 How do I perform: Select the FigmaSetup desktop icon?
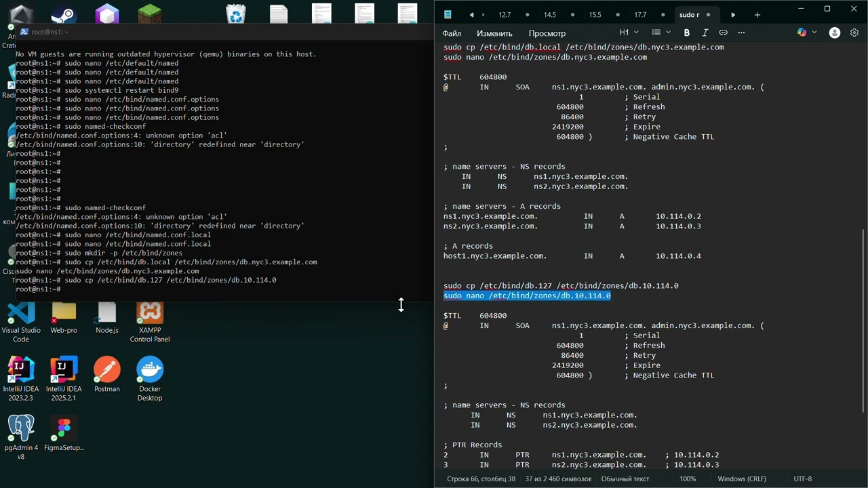pos(64,434)
